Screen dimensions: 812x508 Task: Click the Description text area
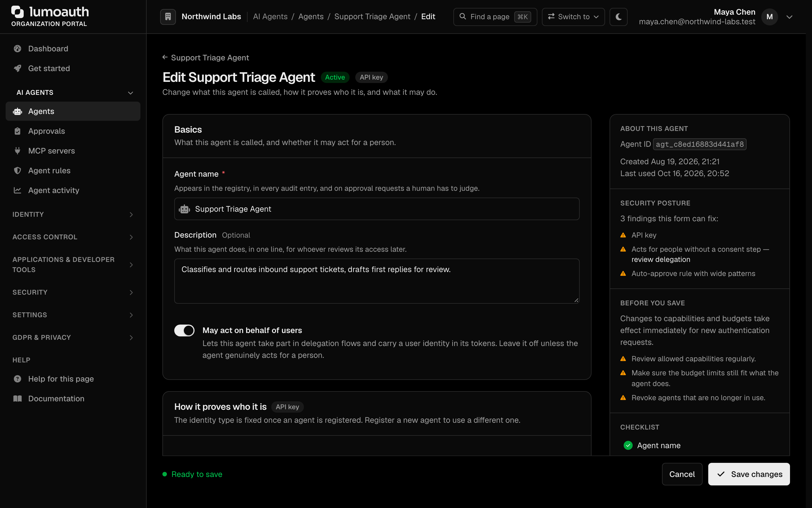point(377,281)
